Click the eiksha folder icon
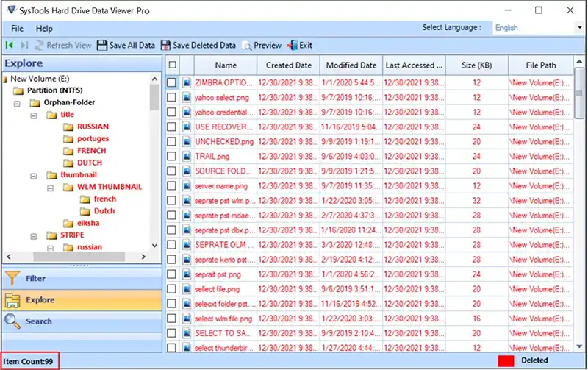Screen dimensions: 588x370 tap(68, 224)
